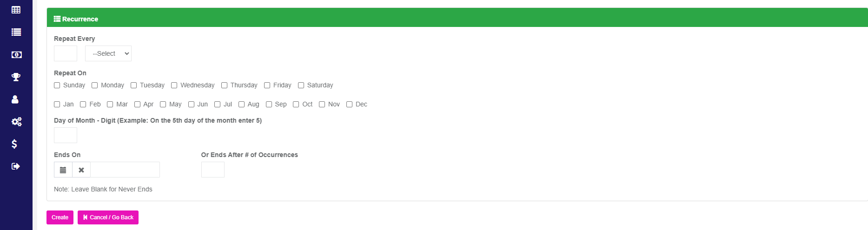Focus the Repeat Every number field
Viewport: 868px width, 230px height.
tap(66, 53)
